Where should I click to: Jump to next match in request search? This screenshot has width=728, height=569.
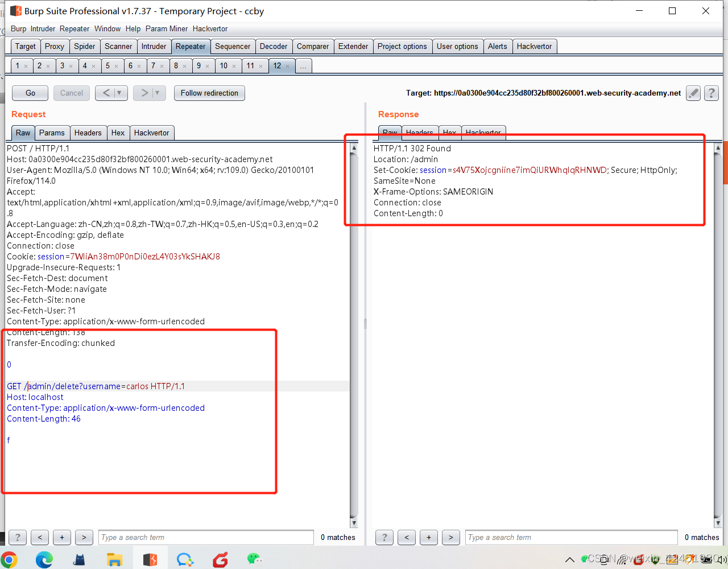[84, 537]
